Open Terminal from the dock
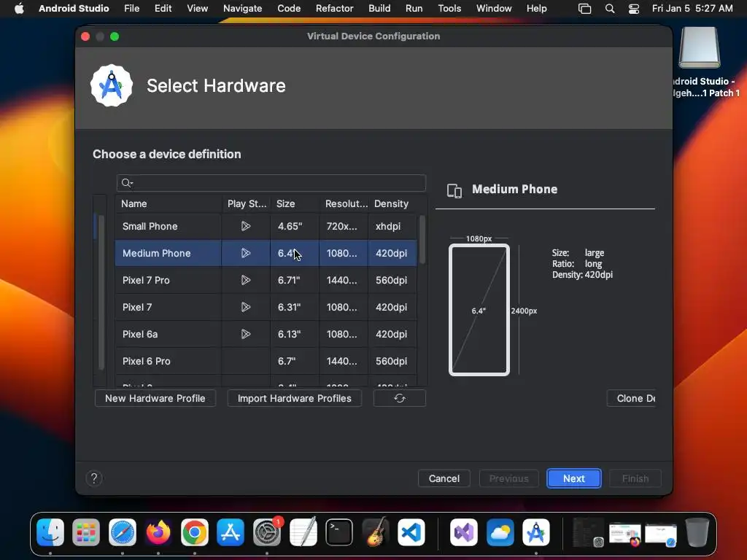Screen dimensions: 747x560 tap(339, 532)
